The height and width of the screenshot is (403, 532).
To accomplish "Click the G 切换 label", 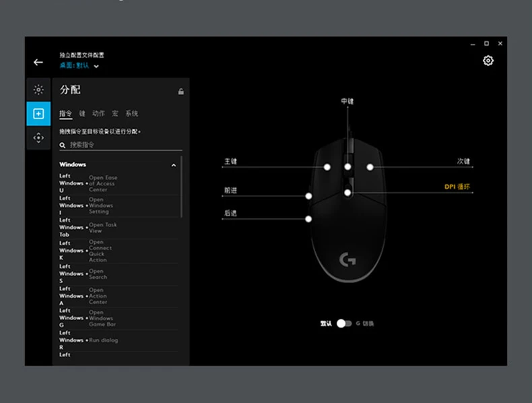I will coord(365,323).
